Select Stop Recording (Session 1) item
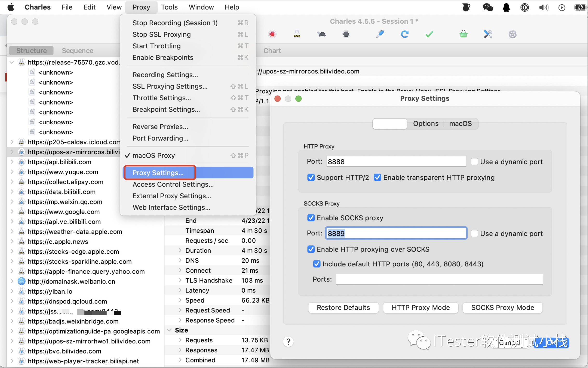The width and height of the screenshot is (588, 368). (x=188, y=23)
